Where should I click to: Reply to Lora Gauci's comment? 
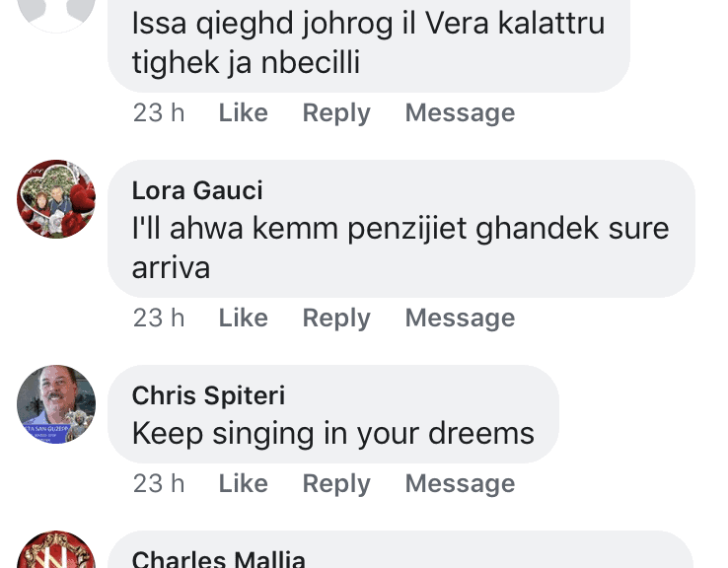click(x=336, y=319)
